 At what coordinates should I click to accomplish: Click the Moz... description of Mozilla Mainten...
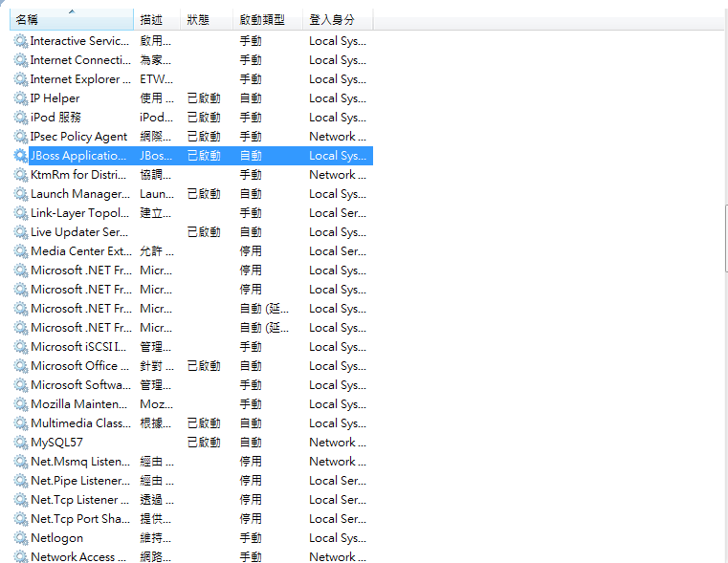tap(157, 404)
